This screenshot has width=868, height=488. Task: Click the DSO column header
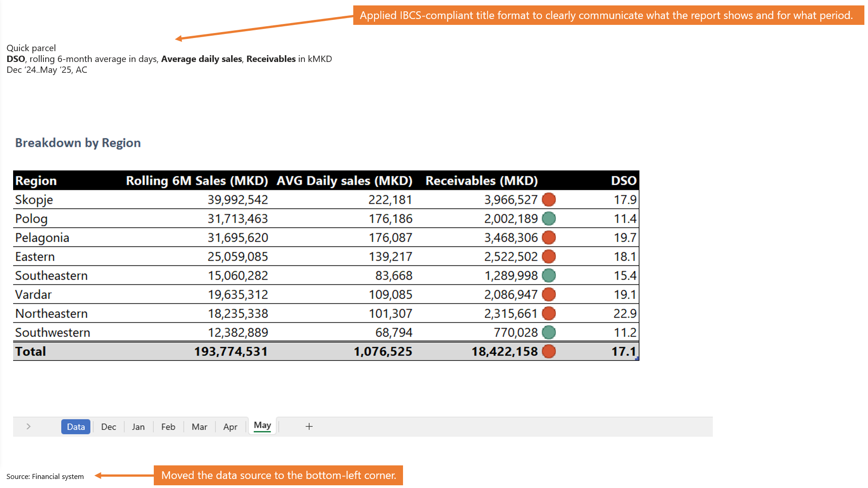[623, 180]
